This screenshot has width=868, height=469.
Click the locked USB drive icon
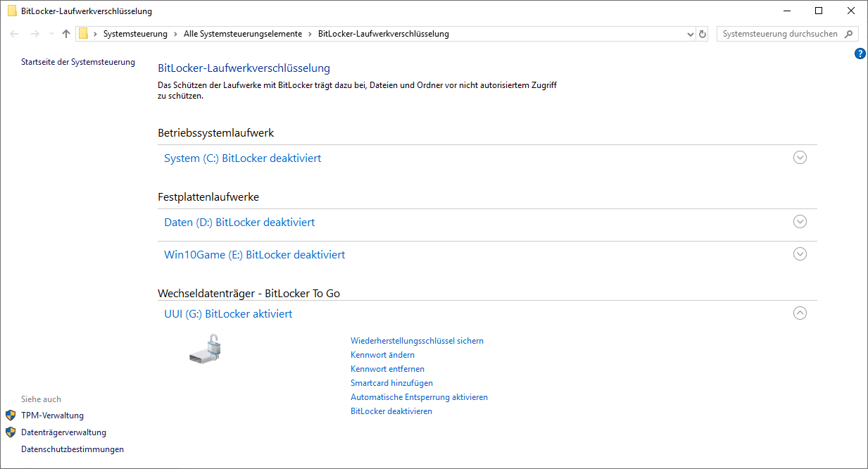click(x=206, y=349)
